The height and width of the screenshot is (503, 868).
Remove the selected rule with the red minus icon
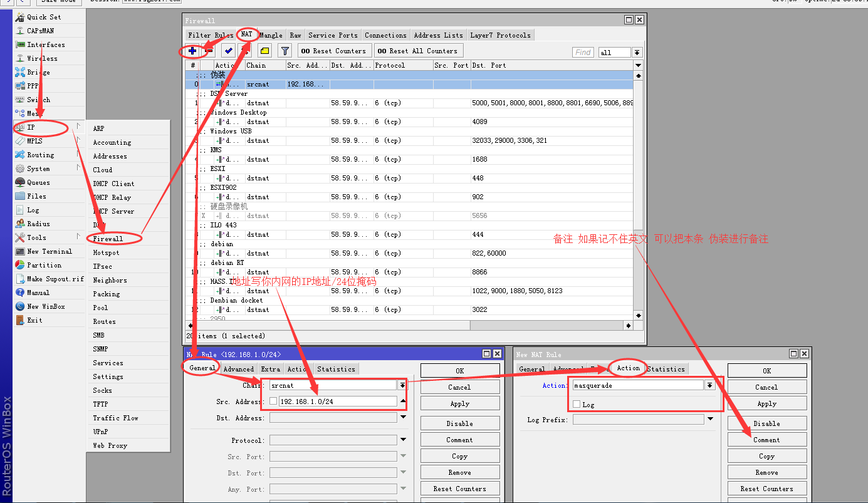tap(210, 51)
